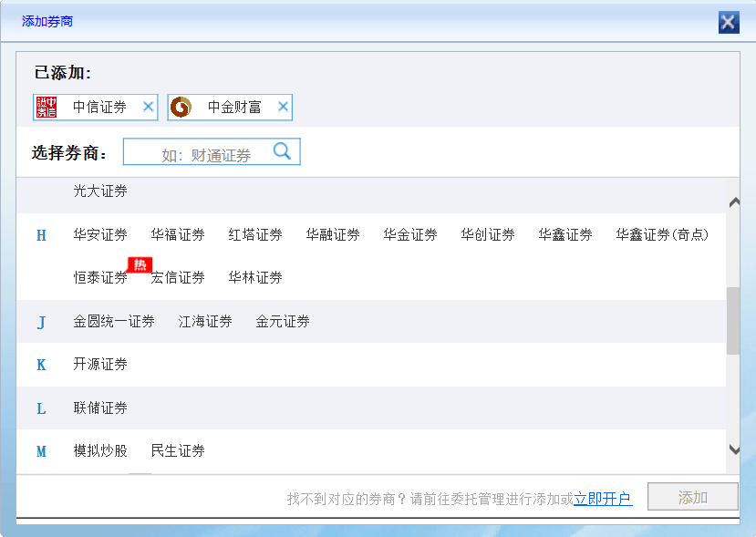Image resolution: width=756 pixels, height=537 pixels.
Task: Click the search magnifier icon
Action: pyautogui.click(x=282, y=151)
